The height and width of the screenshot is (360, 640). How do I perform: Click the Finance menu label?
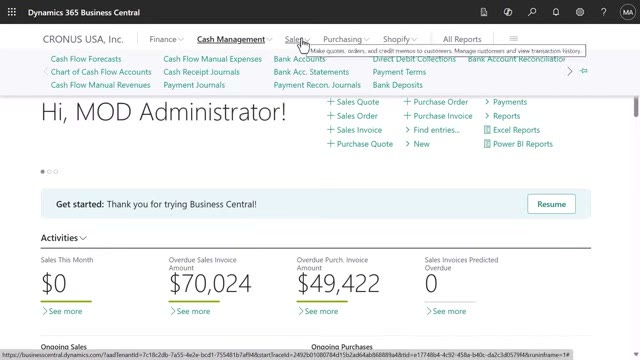[x=163, y=39]
